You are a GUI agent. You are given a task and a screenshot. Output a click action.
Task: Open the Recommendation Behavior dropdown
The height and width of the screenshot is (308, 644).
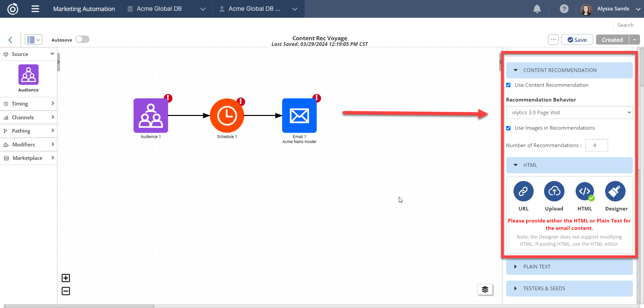[x=569, y=113]
